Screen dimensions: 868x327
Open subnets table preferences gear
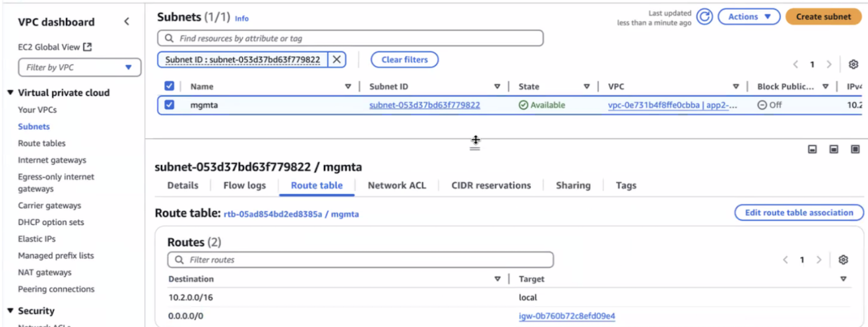pyautogui.click(x=854, y=65)
